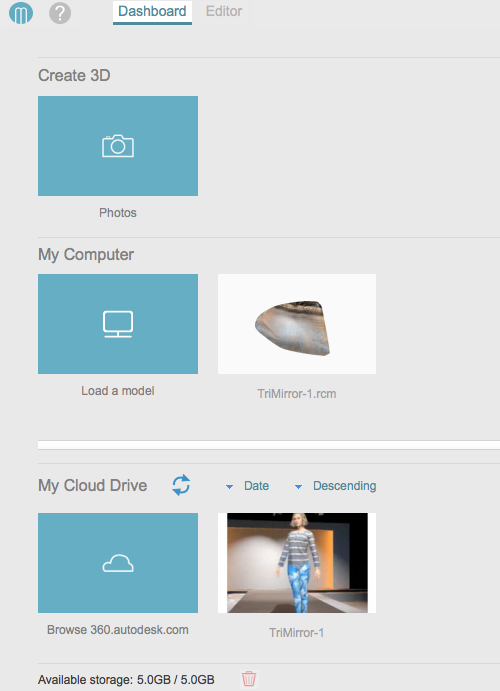
Task: Click the Load a model label
Action: click(118, 391)
